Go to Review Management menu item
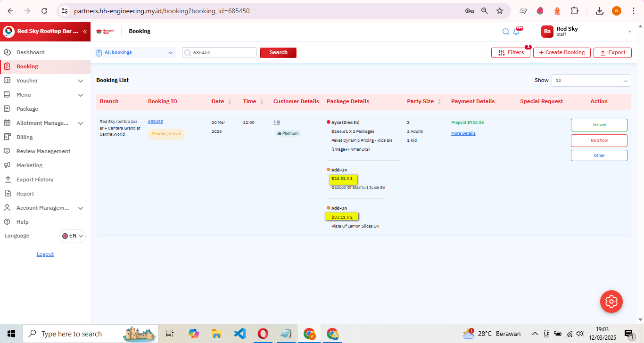The image size is (644, 343). (x=43, y=151)
